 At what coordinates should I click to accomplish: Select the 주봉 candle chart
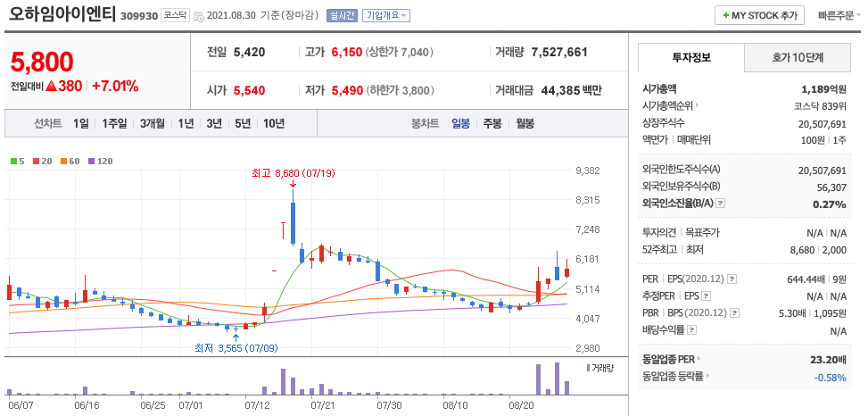tap(492, 123)
